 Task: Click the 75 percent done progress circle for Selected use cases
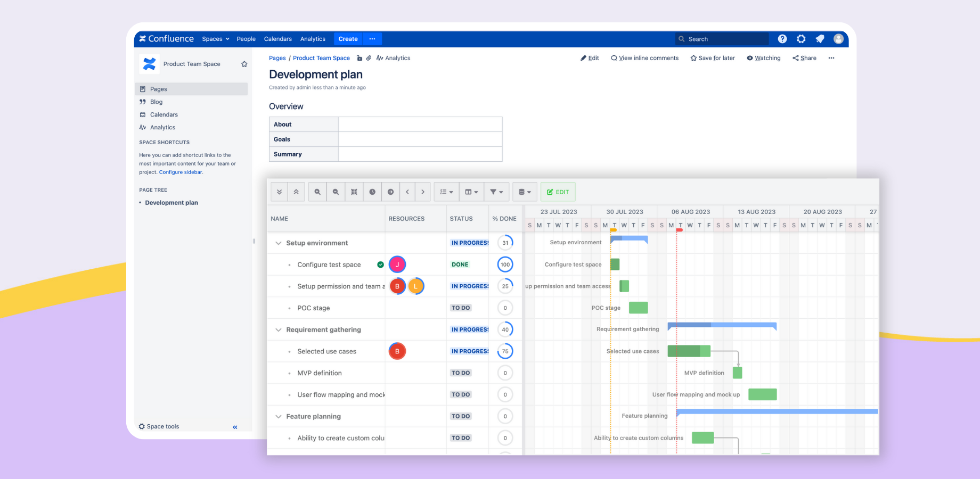click(504, 351)
